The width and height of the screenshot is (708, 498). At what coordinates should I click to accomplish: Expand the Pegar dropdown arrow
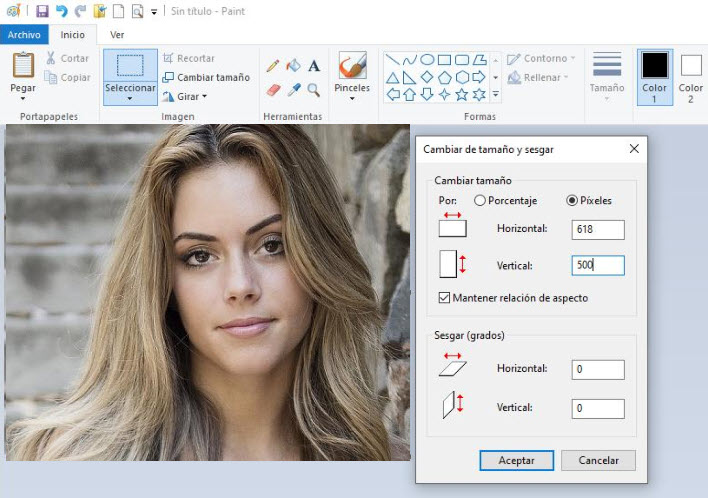[23, 98]
